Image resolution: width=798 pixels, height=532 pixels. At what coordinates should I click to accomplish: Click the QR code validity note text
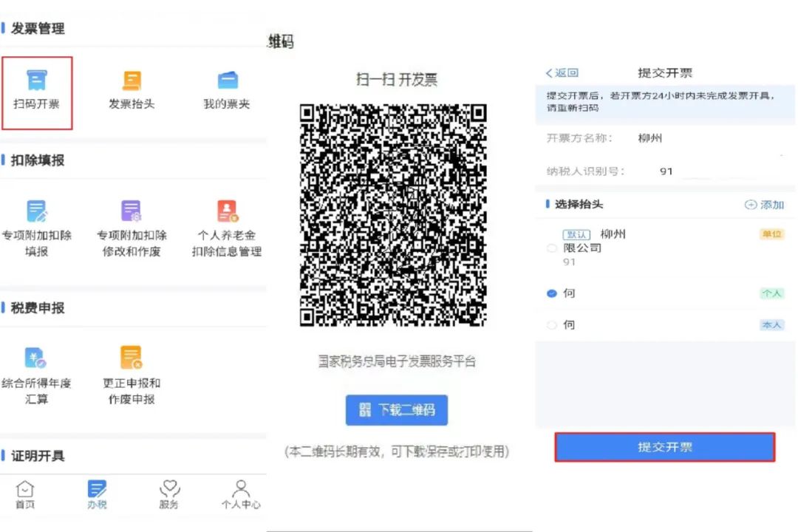(x=397, y=451)
